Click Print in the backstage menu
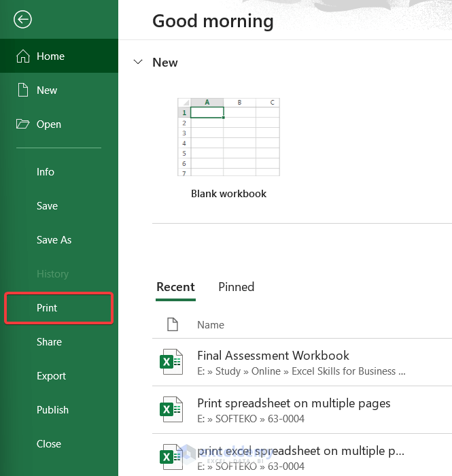Viewport: 452px width, 476px height. click(x=59, y=308)
